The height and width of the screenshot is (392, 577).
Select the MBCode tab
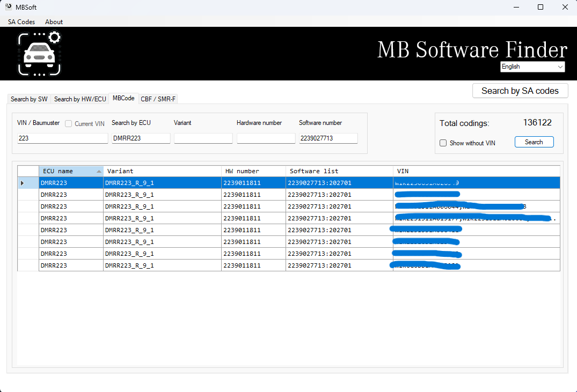coord(123,98)
